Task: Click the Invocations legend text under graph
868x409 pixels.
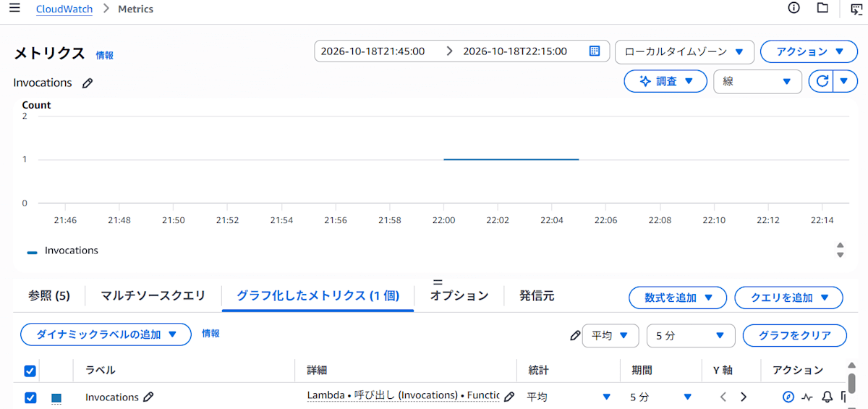Action: (72, 250)
